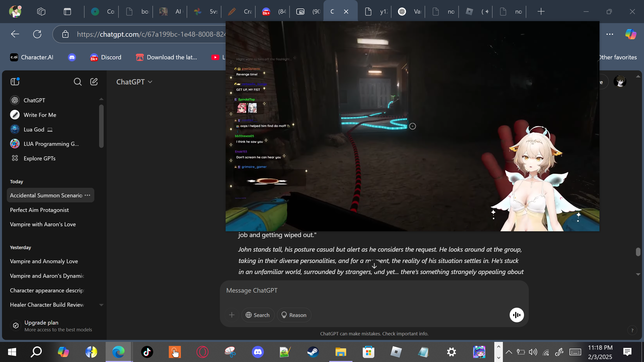Open the Copilot sidebar icon
Viewport: 644px width, 362px height.
631,34
